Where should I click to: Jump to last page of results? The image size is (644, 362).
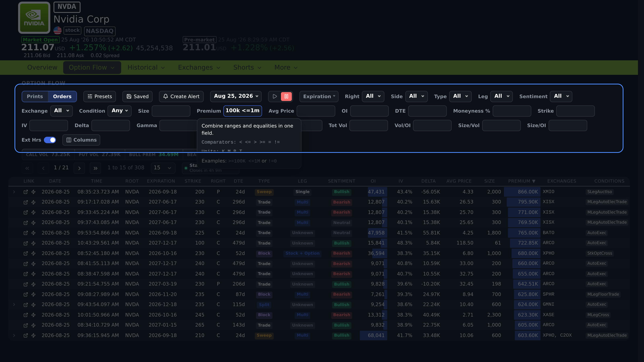96,168
